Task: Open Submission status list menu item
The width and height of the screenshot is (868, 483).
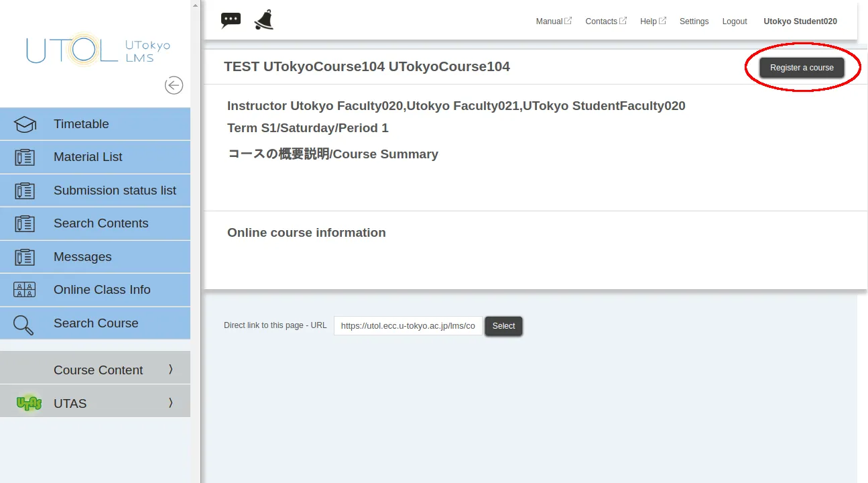Action: click(x=115, y=191)
